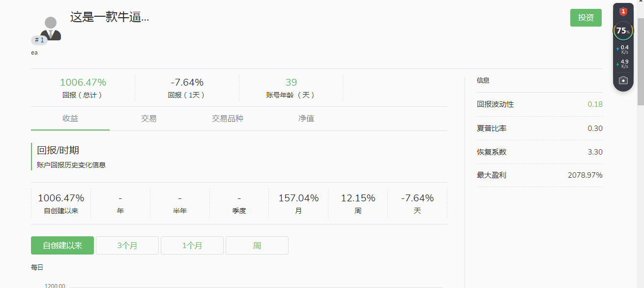Open the red shield notification icon
The height and width of the screenshot is (288, 644).
pyautogui.click(x=623, y=11)
